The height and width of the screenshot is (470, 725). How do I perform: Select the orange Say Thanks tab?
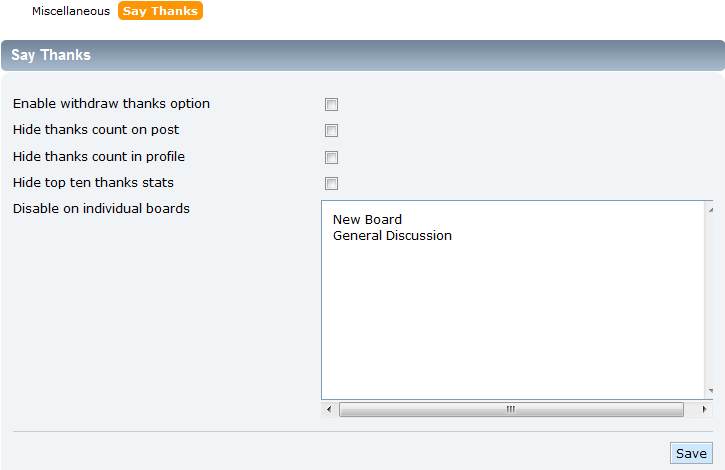coord(160,11)
